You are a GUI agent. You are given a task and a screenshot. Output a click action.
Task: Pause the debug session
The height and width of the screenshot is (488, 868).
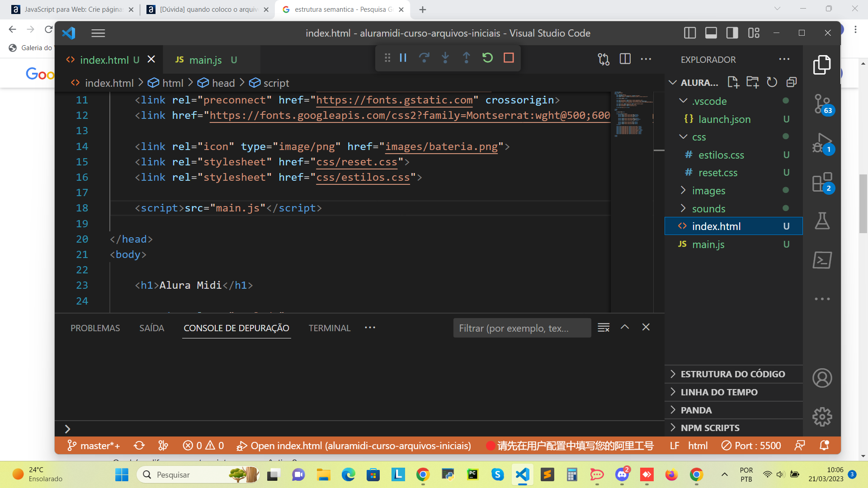coord(403,58)
